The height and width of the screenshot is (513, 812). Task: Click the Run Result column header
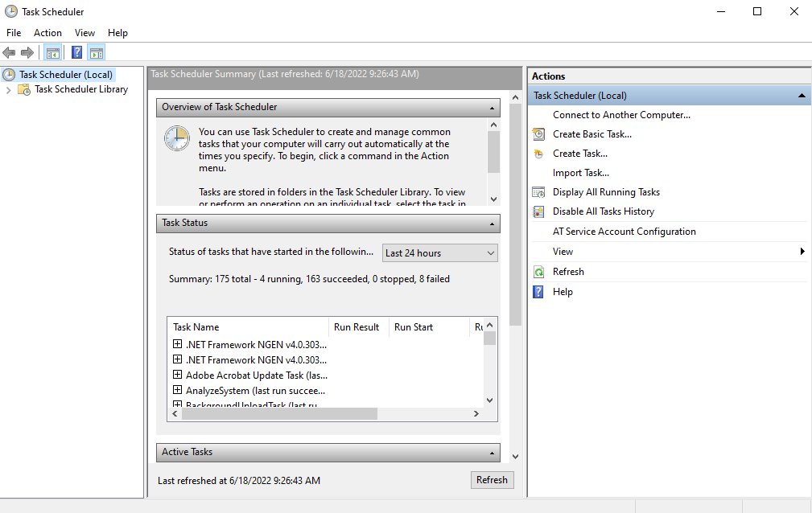(358, 327)
